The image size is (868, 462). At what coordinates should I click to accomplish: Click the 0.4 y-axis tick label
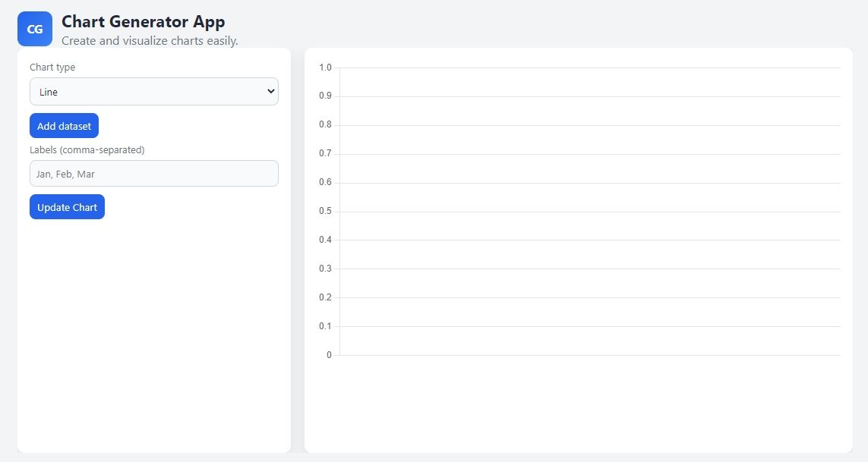tap(325, 240)
